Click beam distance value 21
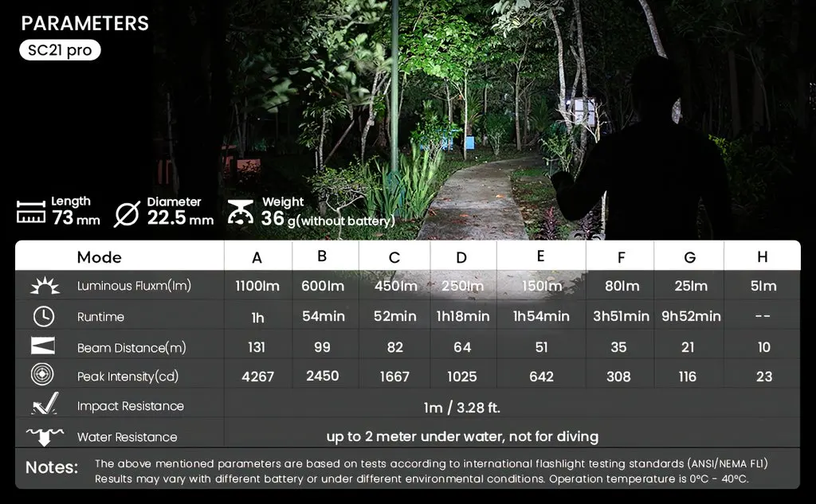The width and height of the screenshot is (816, 504). 688,347
